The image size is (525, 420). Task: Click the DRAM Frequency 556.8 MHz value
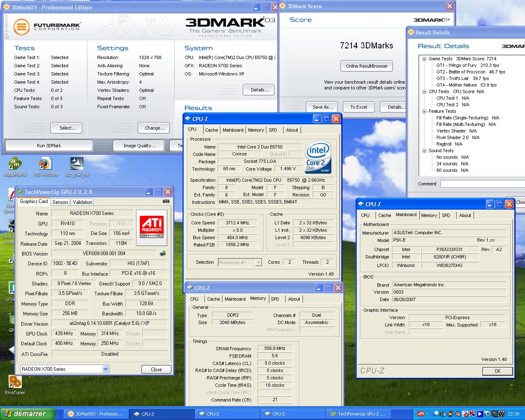[x=275, y=348]
